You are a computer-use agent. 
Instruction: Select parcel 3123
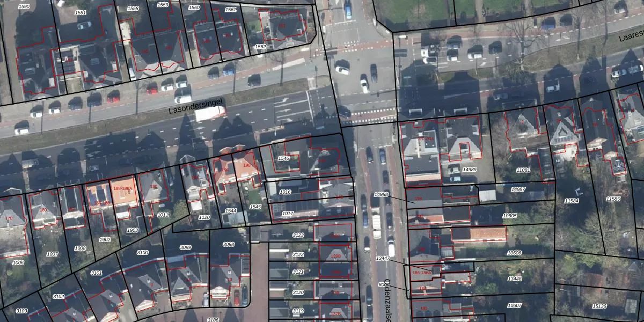point(298,235)
